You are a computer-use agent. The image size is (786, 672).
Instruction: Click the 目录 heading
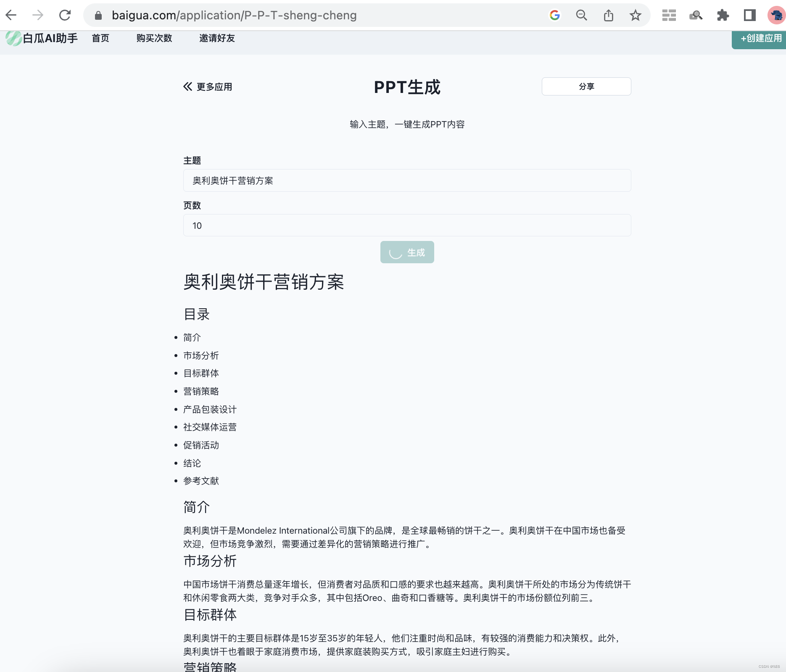coord(197,314)
